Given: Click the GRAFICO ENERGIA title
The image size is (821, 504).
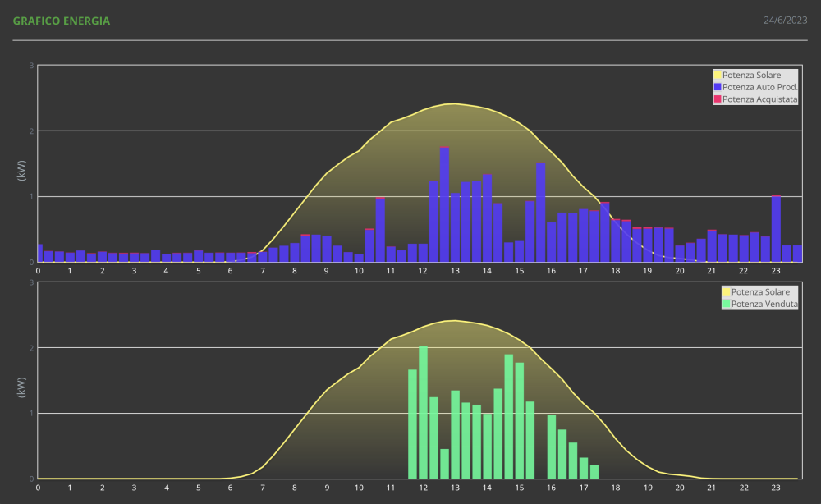Looking at the screenshot, I should 62,21.
